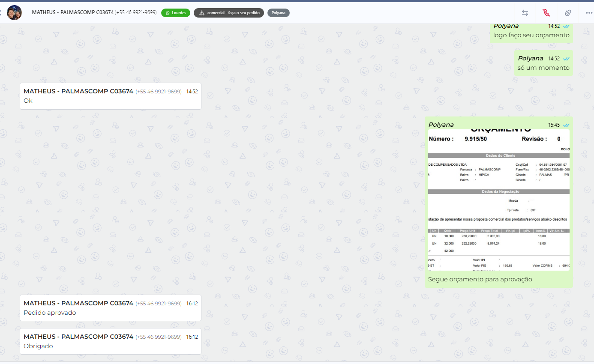Open the paperclip attachment icon
The height and width of the screenshot is (364, 594).
pos(568,13)
